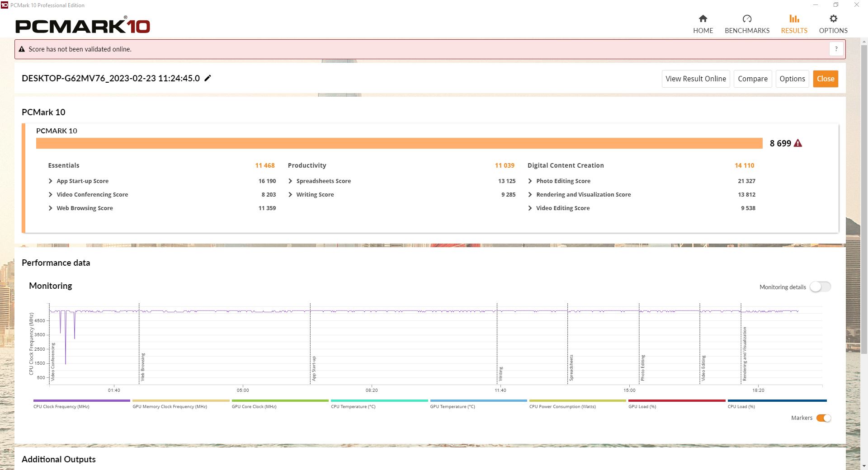
Task: Expand Spreadsheets Score details
Action: [x=290, y=181]
